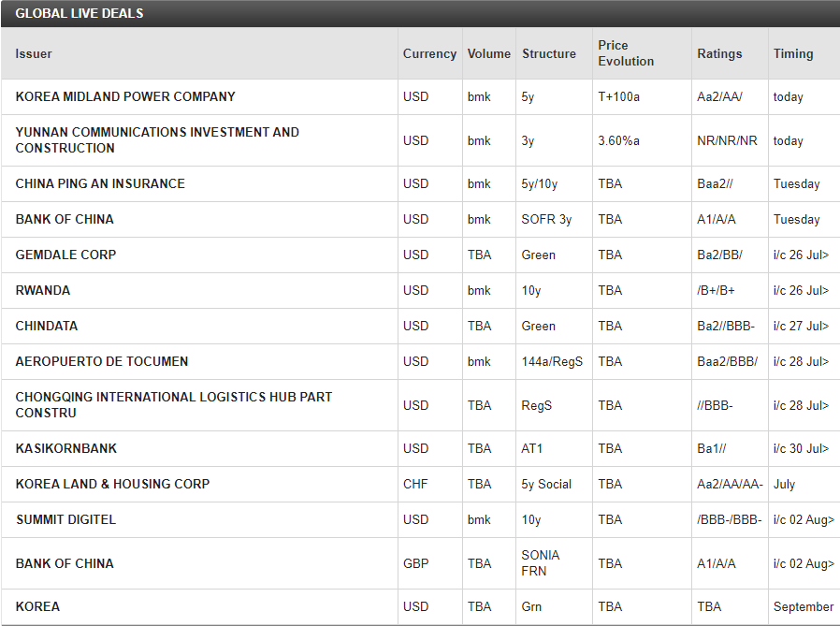Click the today timing for Korea Midland
Screen dimensions: 840x626
(788, 96)
